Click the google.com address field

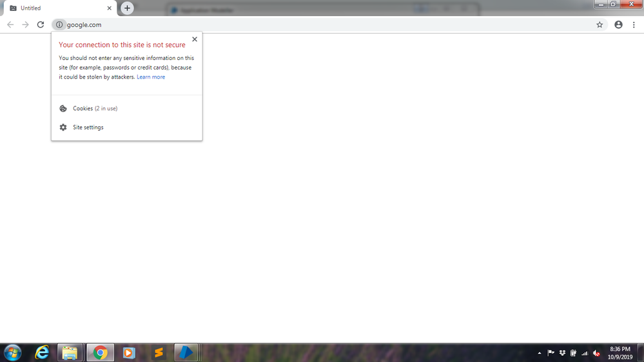point(329,24)
